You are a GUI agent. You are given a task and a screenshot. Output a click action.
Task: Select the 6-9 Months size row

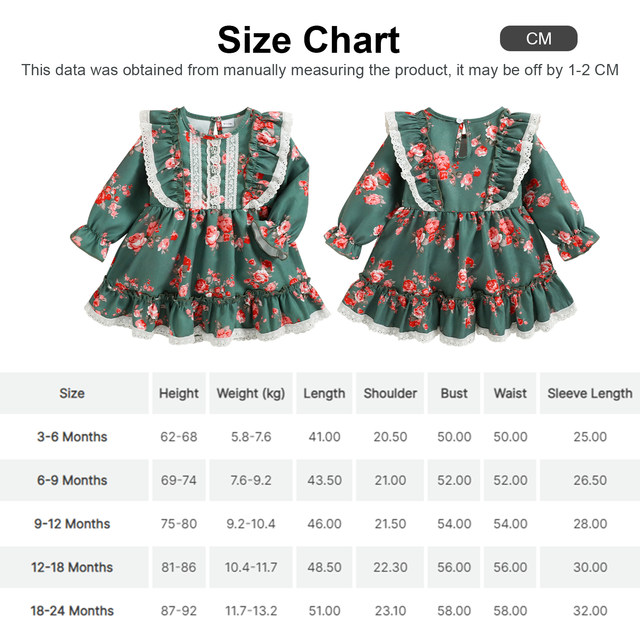320,480
